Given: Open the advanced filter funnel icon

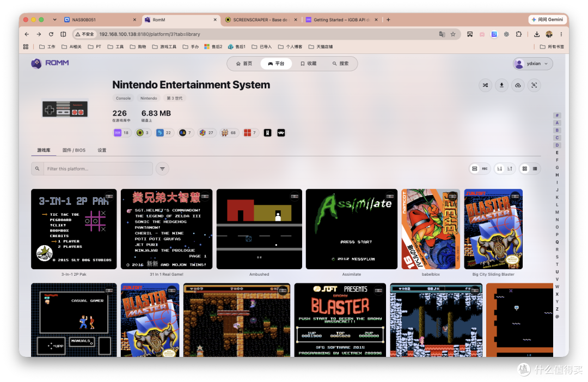Looking at the screenshot, I should pyautogui.click(x=162, y=169).
